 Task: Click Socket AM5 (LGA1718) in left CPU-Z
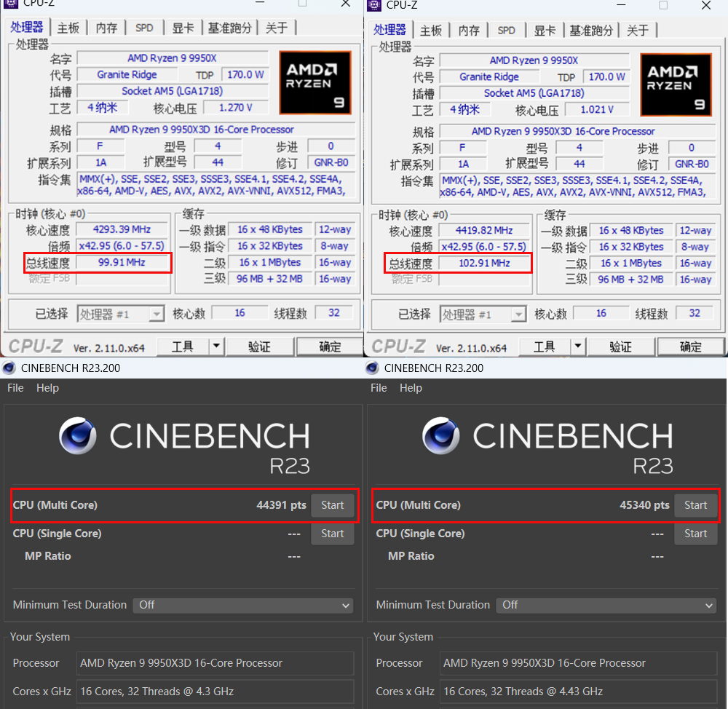click(x=173, y=91)
